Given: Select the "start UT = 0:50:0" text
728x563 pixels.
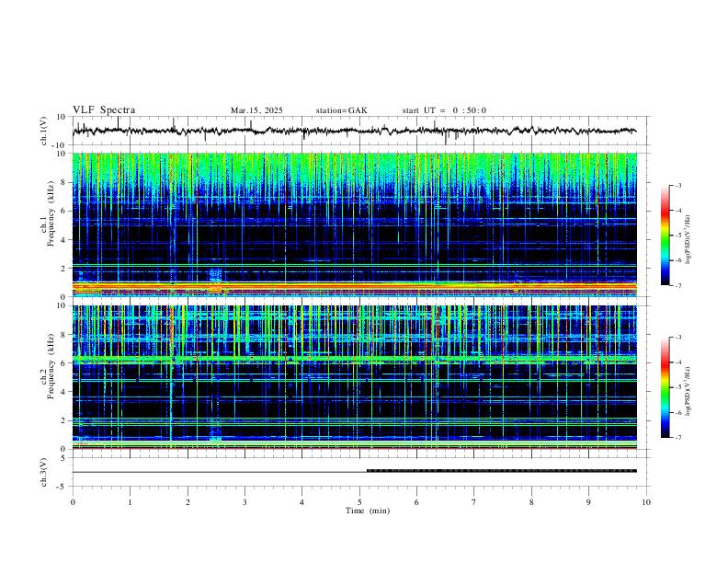Looking at the screenshot, I should pyautogui.click(x=444, y=110).
